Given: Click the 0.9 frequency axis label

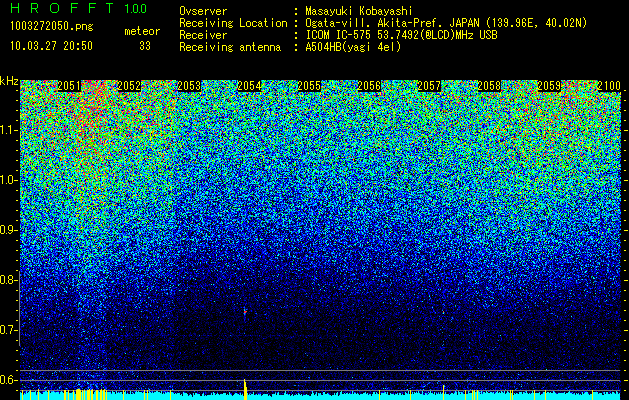Looking at the screenshot, I should (7, 230).
